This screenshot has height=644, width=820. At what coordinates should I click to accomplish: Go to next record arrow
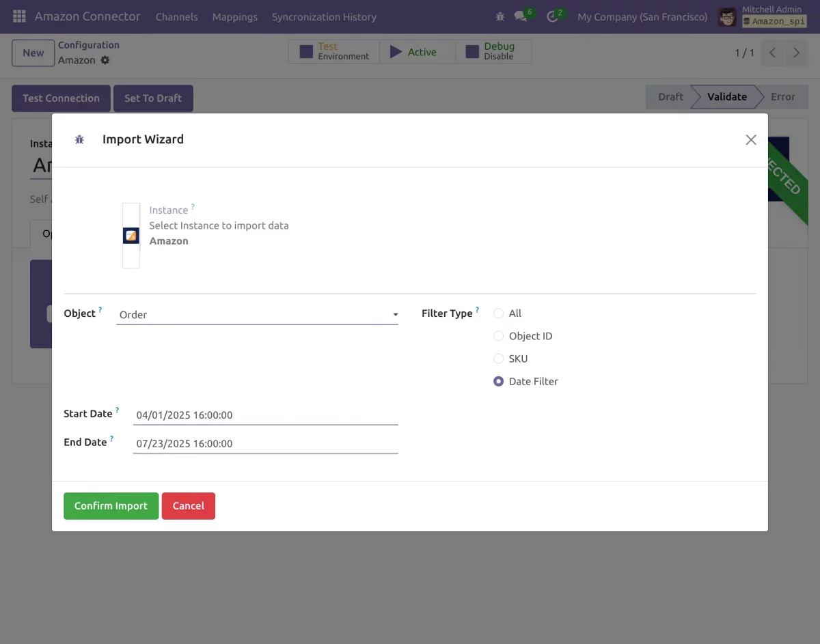[796, 53]
